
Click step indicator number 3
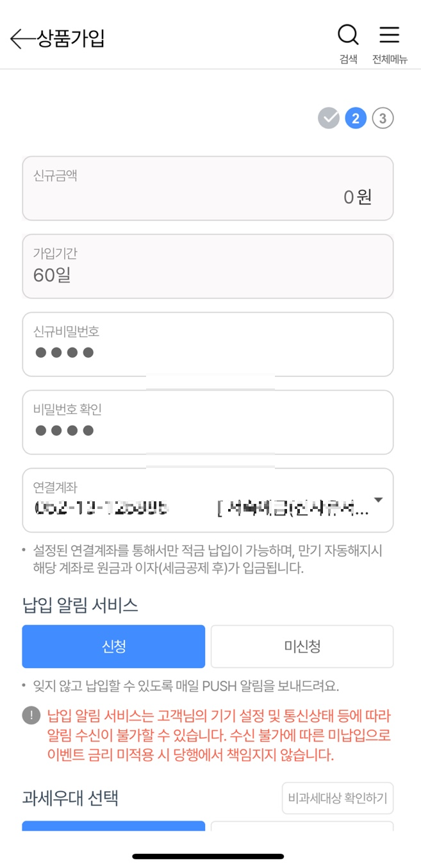(x=383, y=118)
